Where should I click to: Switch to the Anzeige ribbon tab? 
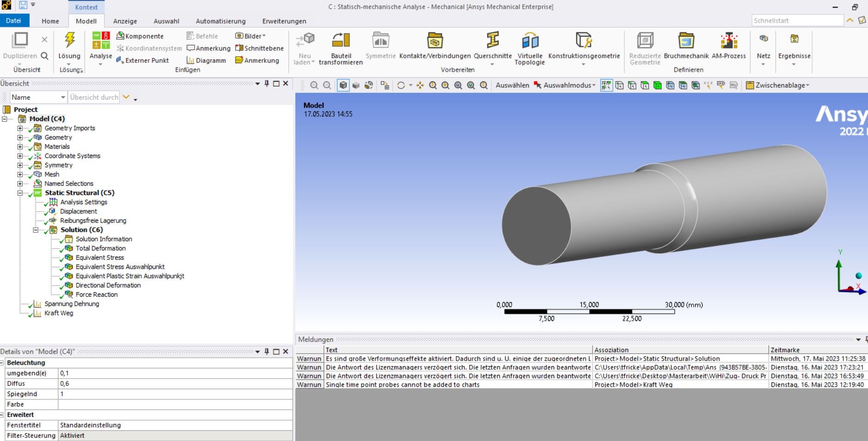(x=125, y=21)
